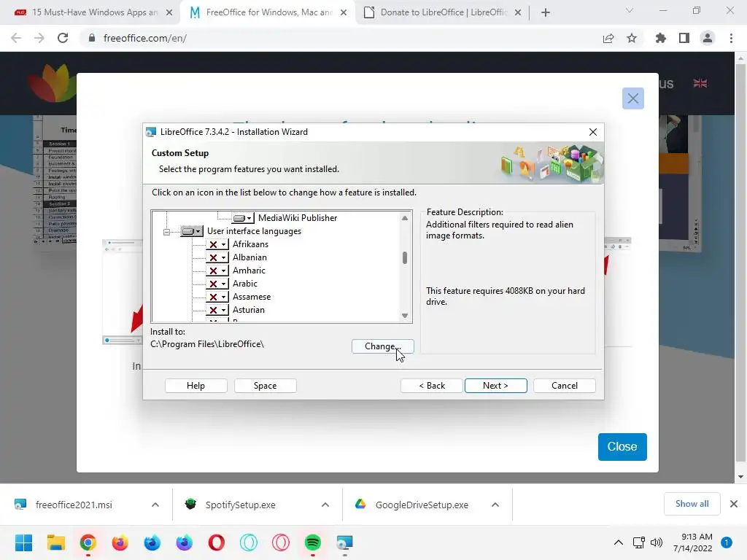The image size is (747, 560).
Task: Click the browser forward arrow
Action: click(x=39, y=38)
